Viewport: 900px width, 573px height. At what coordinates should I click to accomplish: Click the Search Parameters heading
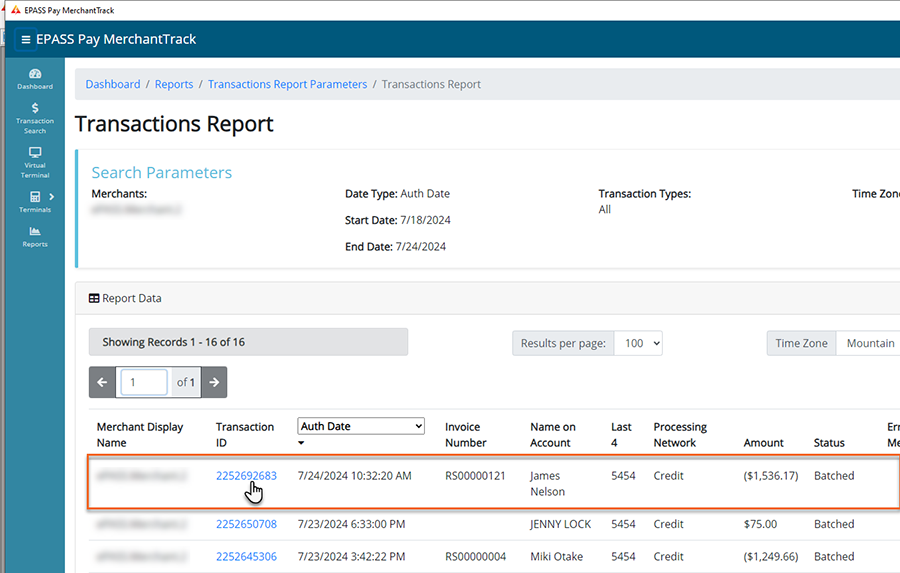[162, 173]
